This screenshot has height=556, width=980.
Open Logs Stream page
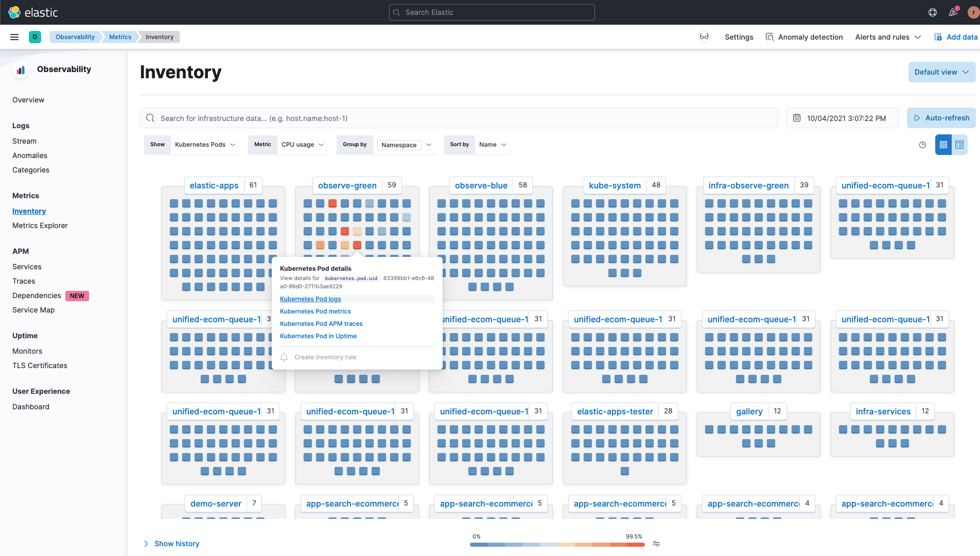point(24,141)
